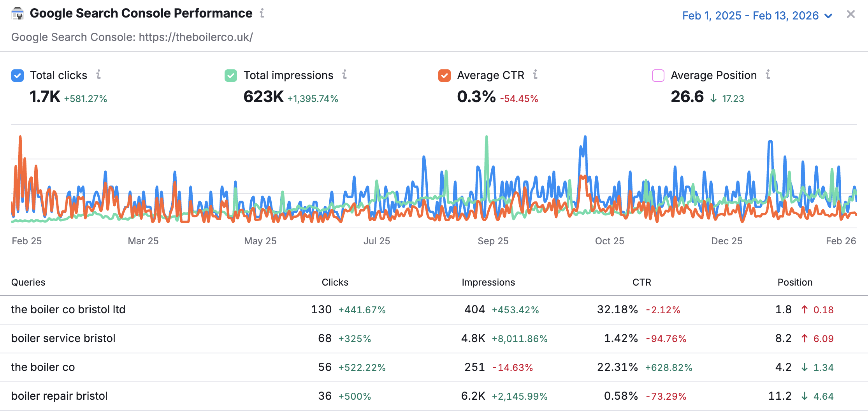Open info tooltip for Total clicks

tap(98, 74)
